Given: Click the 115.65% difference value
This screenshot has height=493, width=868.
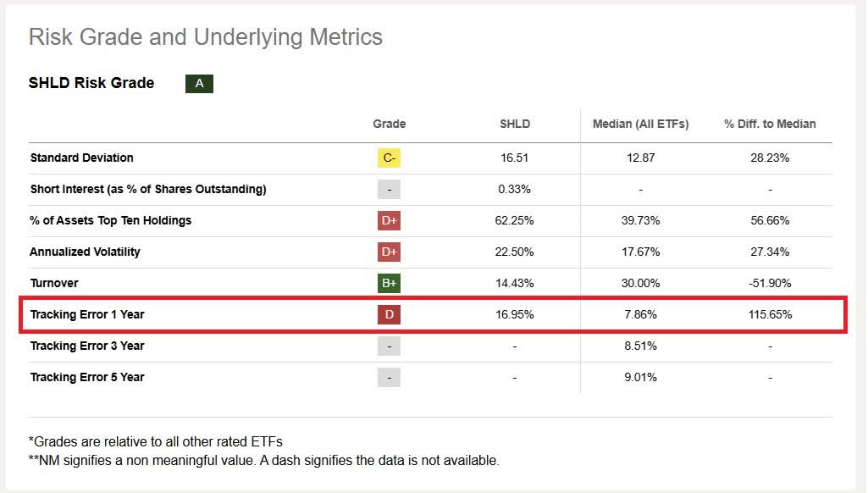Looking at the screenshot, I should point(770,314).
